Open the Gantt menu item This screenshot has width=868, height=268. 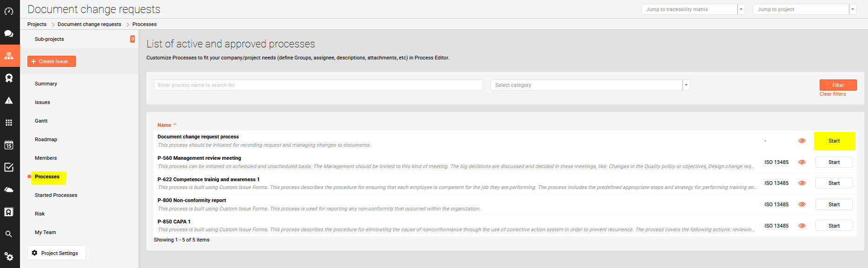(41, 121)
